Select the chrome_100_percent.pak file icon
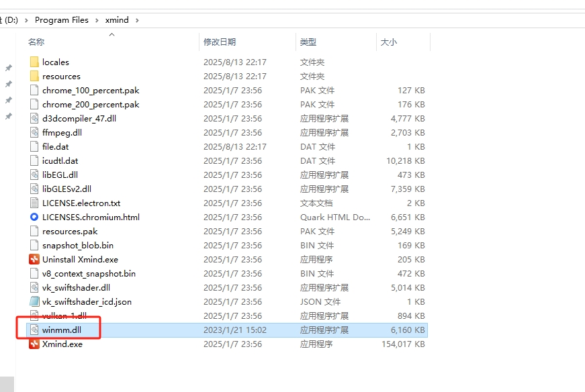585x392 pixels. tap(34, 90)
